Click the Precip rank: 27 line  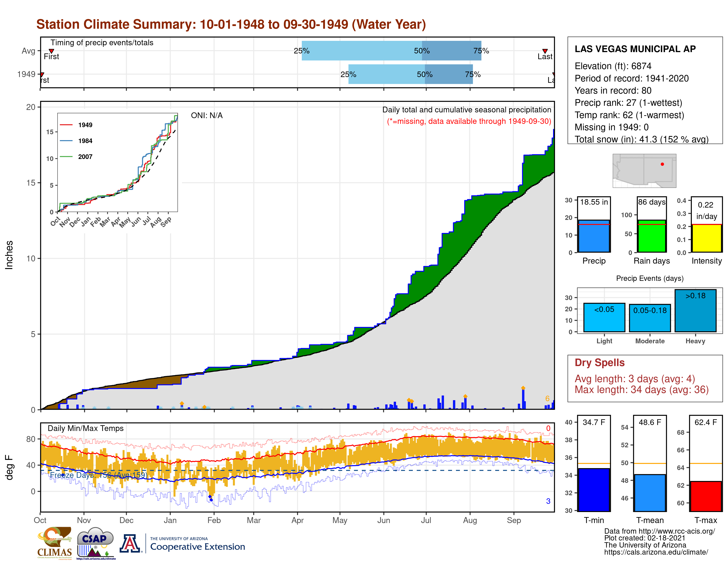pyautogui.click(x=628, y=103)
